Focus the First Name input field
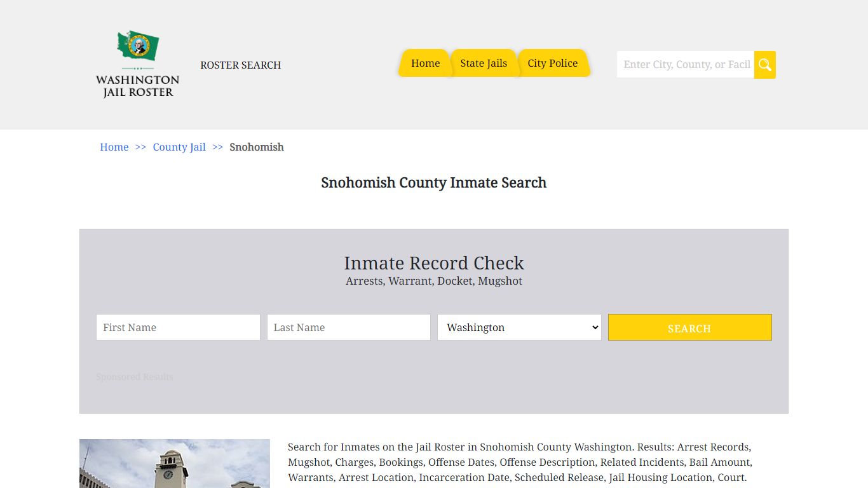868x488 pixels. 178,327
